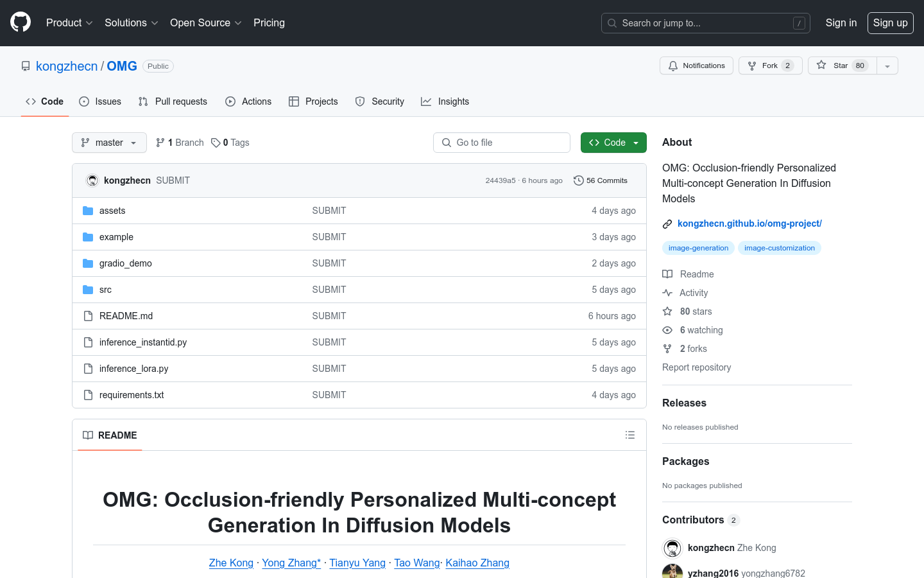This screenshot has width=924, height=578.
Task: Open the Security tab
Action: [380, 101]
